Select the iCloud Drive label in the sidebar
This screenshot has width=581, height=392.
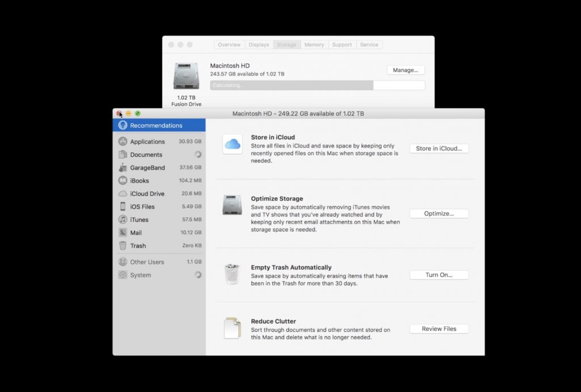pyautogui.click(x=147, y=193)
